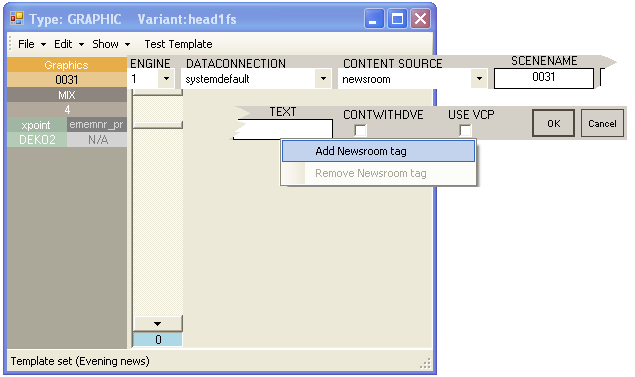635x377 pixels.
Task: Click the window resize grip in status bar
Action: 425,363
